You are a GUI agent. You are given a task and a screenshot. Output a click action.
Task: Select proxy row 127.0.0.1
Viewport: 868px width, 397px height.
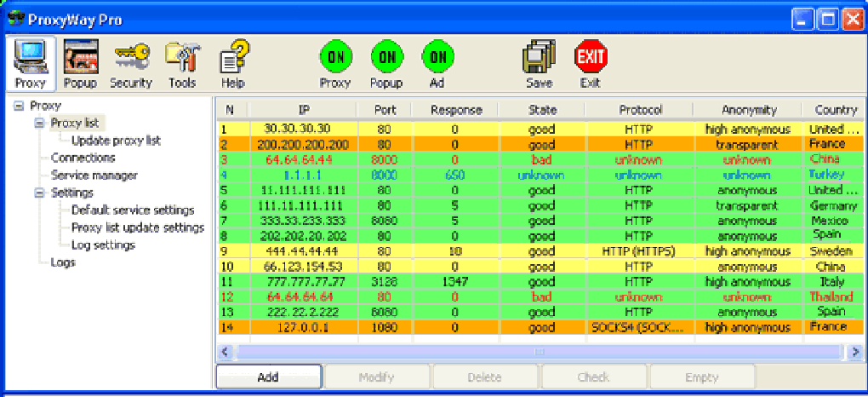[540, 327]
